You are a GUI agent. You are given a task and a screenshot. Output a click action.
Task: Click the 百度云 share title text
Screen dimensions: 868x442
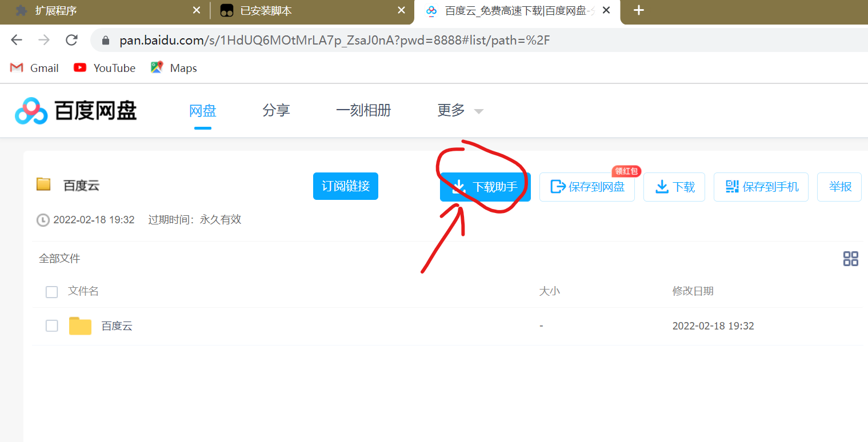pyautogui.click(x=82, y=186)
